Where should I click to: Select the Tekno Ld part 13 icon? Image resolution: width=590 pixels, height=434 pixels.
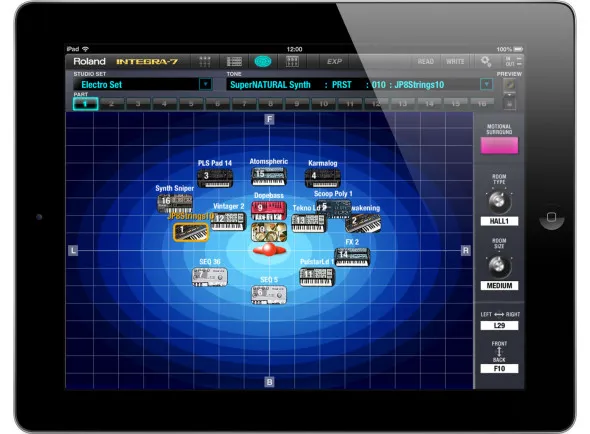(x=309, y=223)
